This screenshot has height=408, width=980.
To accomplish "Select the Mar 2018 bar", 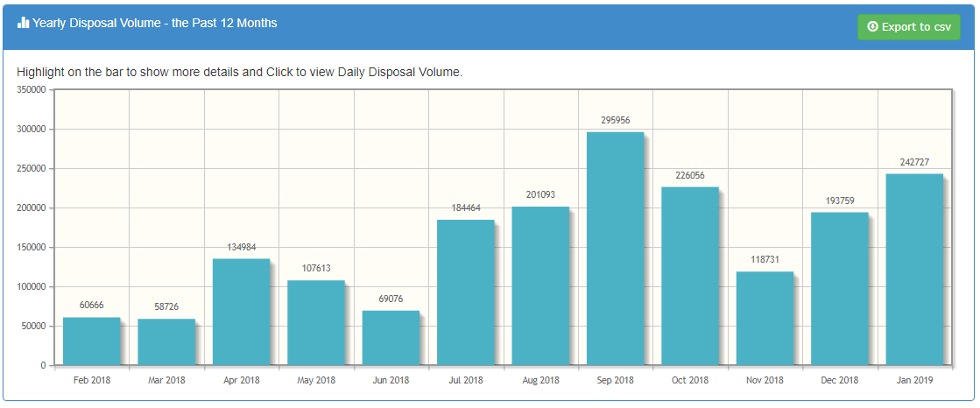I will (166, 341).
